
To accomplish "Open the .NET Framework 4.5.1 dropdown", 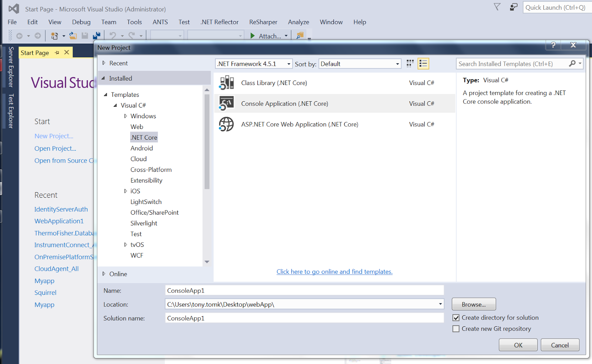I will [288, 64].
